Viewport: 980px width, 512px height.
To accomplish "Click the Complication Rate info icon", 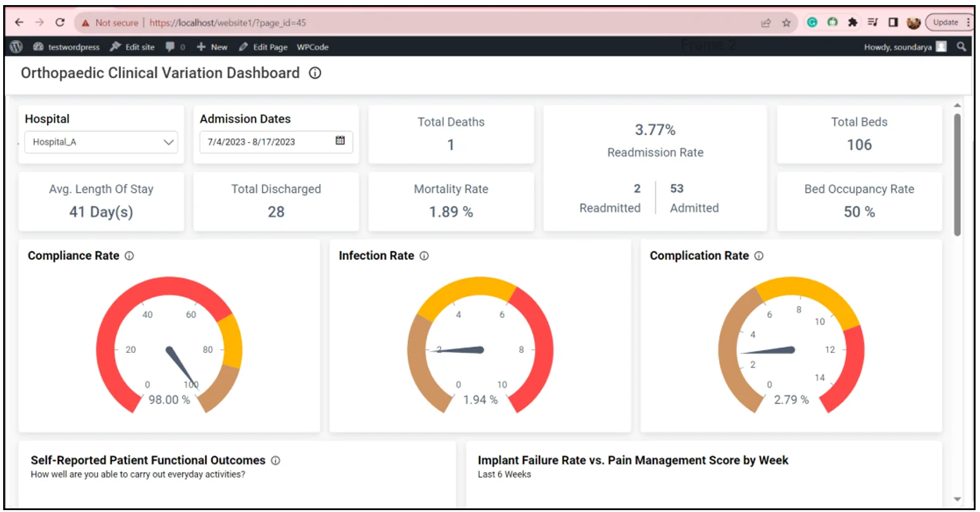I will [x=758, y=256].
